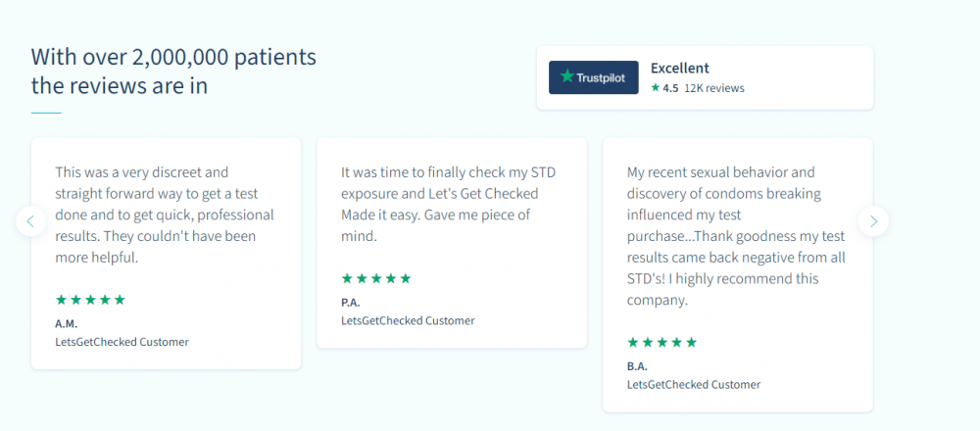
Task: Select the P.A. STD exposure review text
Action: coord(449,204)
